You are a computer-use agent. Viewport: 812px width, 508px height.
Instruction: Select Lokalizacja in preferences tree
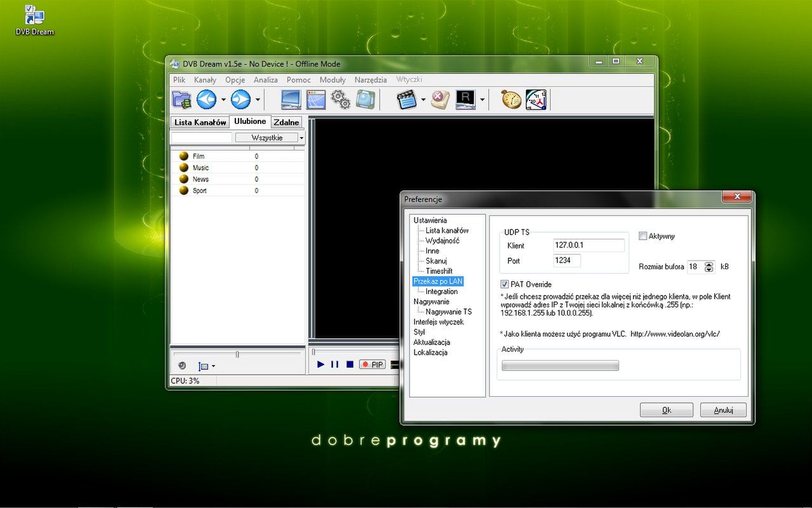coord(430,352)
